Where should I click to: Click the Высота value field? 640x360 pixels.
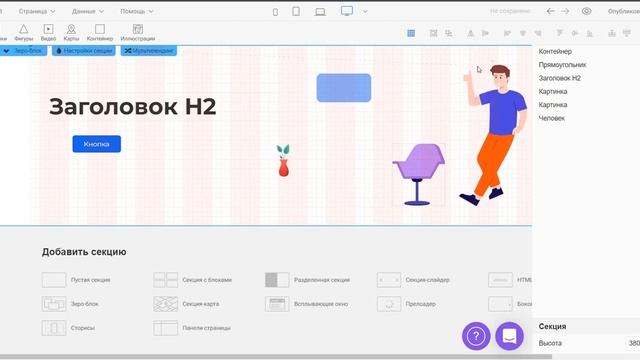point(633,343)
